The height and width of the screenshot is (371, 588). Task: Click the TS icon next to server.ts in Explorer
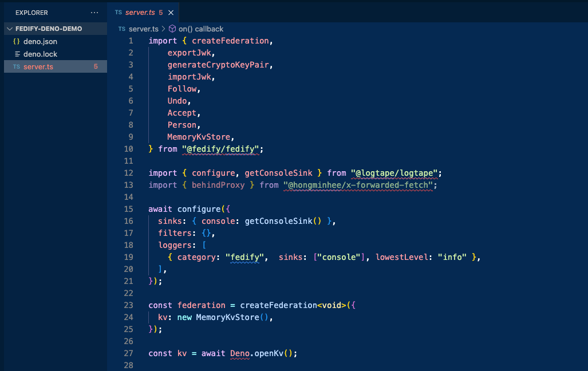coord(17,67)
